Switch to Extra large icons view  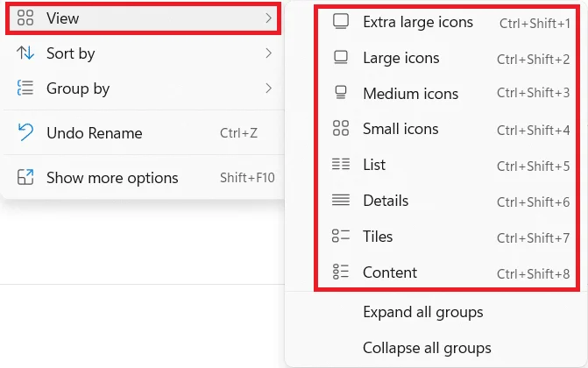tap(447, 22)
